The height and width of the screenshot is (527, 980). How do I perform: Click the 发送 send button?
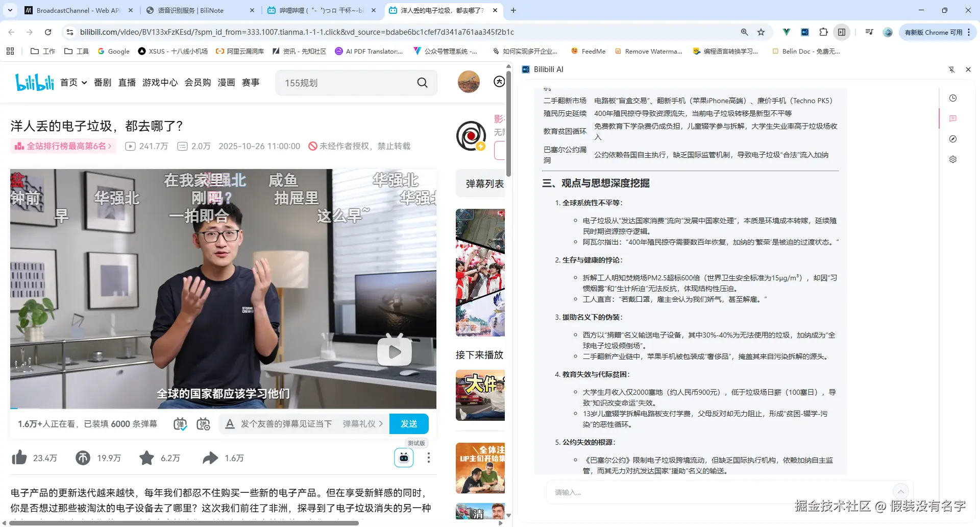(409, 423)
